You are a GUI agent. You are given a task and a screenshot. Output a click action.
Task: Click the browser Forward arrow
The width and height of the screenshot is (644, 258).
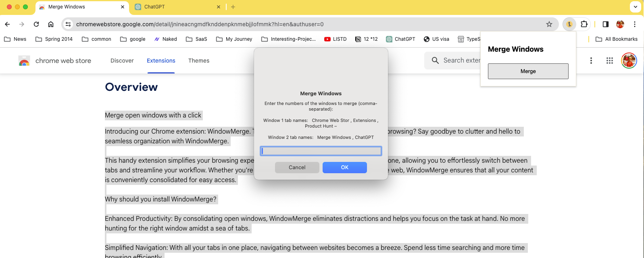22,24
